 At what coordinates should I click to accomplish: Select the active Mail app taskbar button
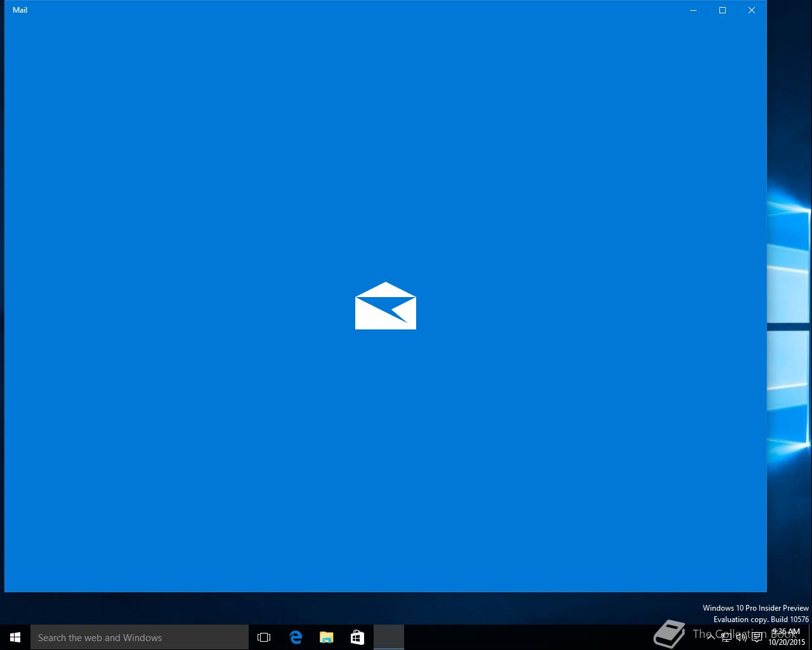(x=389, y=637)
